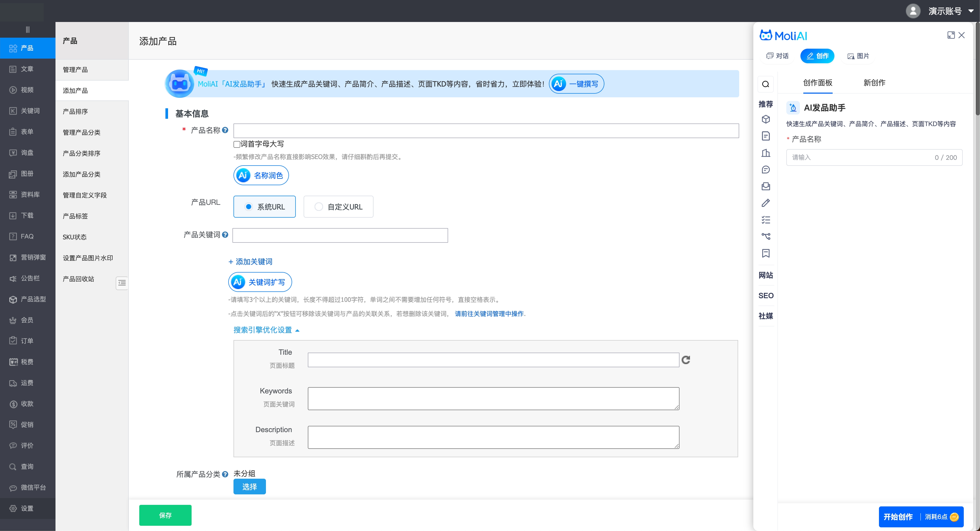This screenshot has width=980, height=531.
Task: Click the bookmark icon in MoliAI sidebar
Action: [x=765, y=253]
